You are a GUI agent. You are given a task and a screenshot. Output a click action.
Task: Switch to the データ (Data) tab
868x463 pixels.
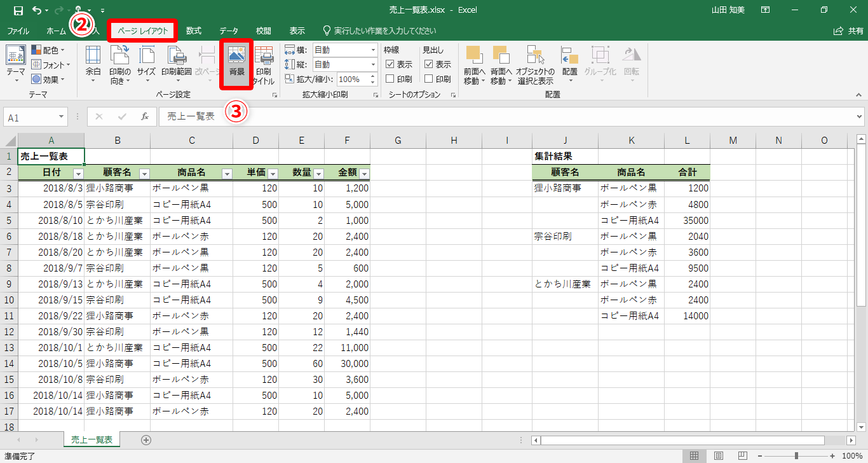[x=229, y=31]
